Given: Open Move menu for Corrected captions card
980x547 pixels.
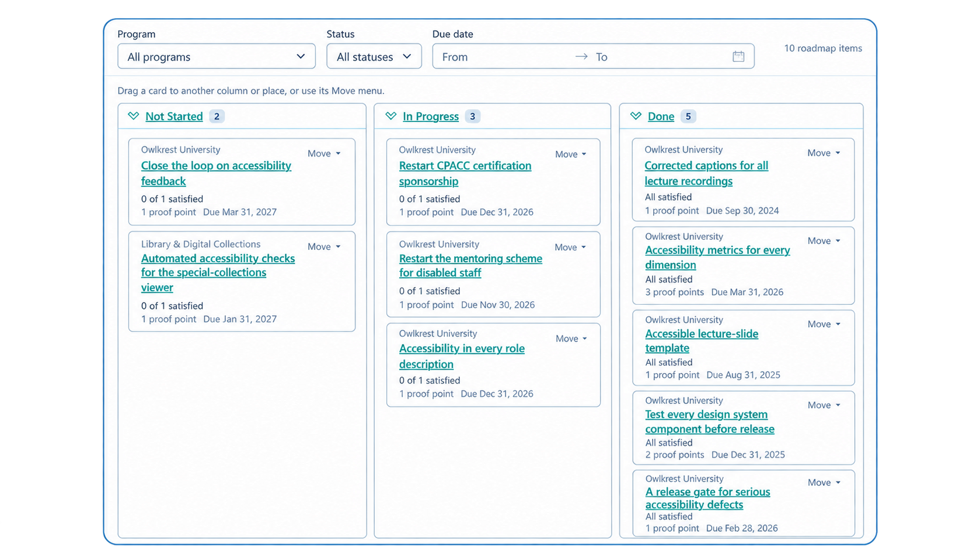Looking at the screenshot, I should [824, 153].
